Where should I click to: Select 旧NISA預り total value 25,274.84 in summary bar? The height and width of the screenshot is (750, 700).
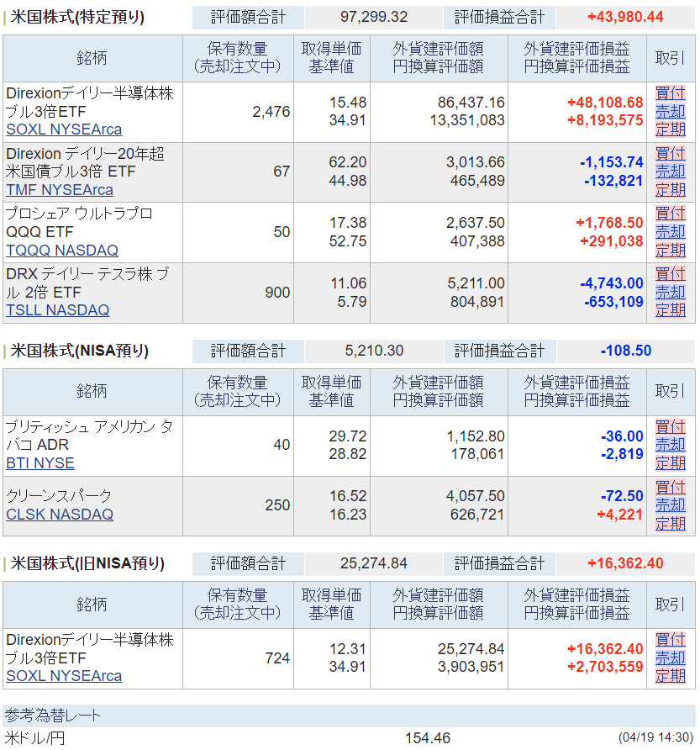374,563
